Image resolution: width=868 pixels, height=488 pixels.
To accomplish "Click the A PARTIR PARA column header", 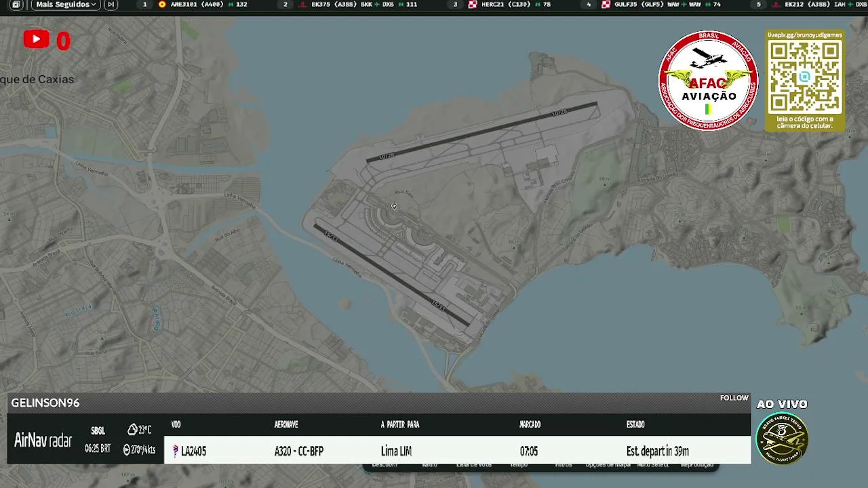I will point(400,424).
